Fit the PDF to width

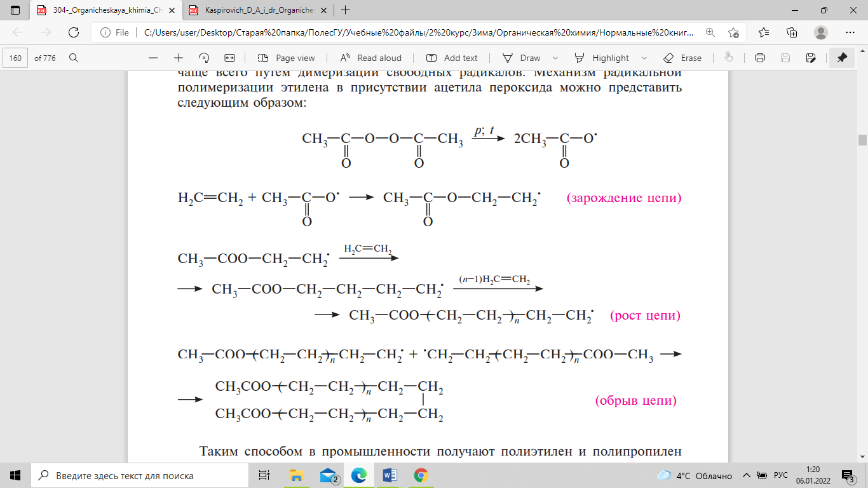[229, 58]
